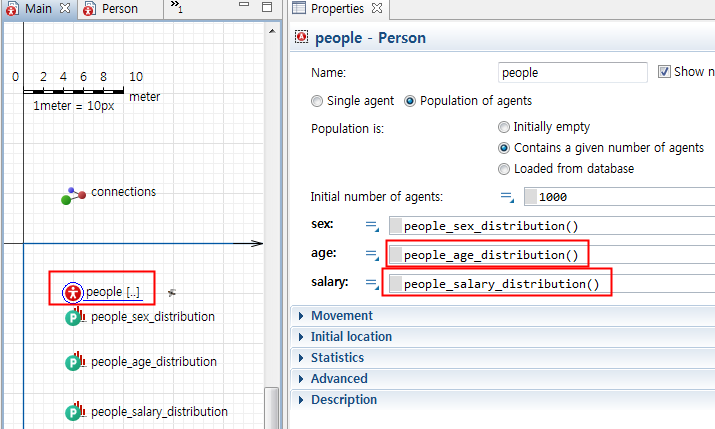The width and height of the screenshot is (715, 429).
Task: Click the Initial number of agents field
Action: (619, 197)
